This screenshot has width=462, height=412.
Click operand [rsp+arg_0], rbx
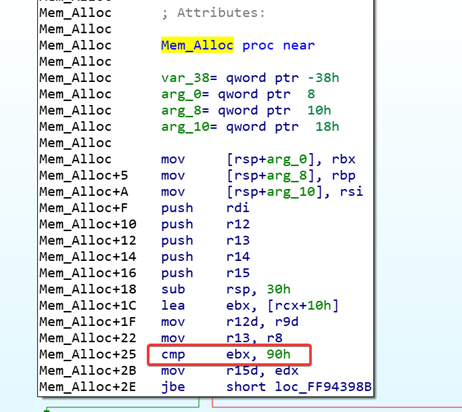[x=291, y=159]
